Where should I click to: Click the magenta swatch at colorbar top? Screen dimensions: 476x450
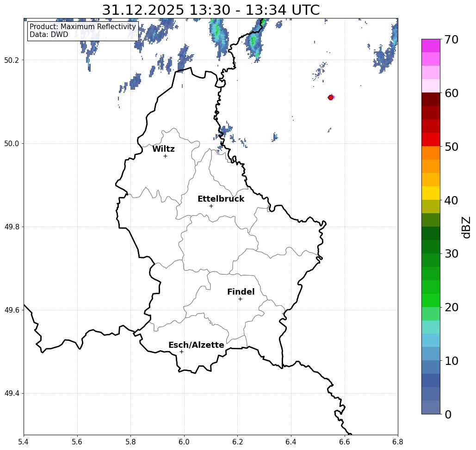(x=431, y=46)
